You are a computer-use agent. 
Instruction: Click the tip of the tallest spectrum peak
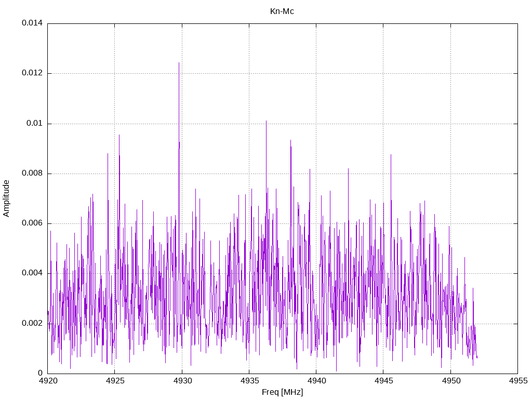pos(179,63)
